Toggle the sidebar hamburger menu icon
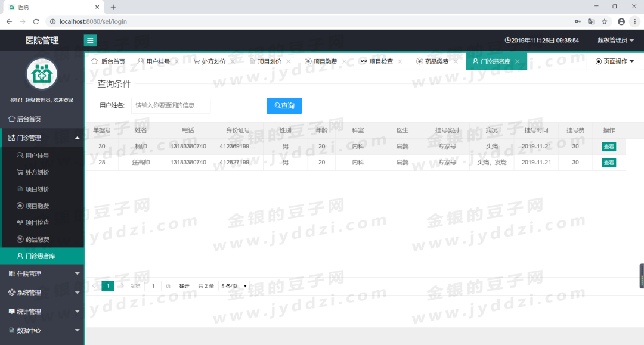This screenshot has width=644, height=345. tap(90, 40)
